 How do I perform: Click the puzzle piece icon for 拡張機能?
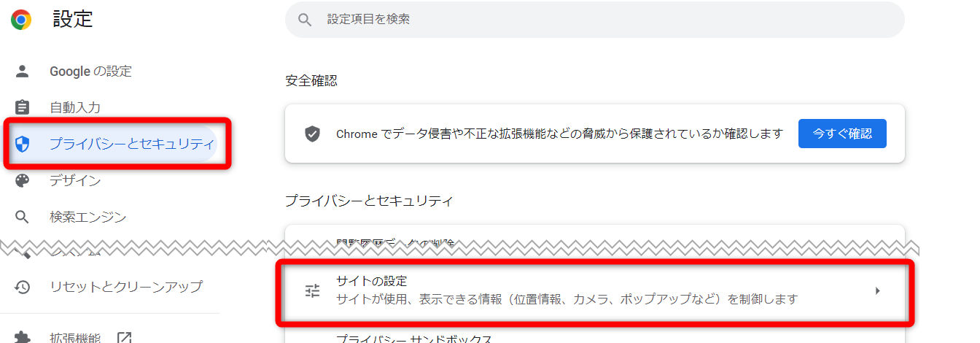[x=23, y=338]
